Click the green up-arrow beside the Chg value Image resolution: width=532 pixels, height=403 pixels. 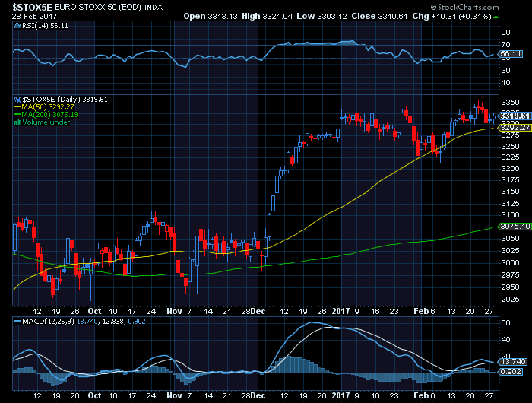coord(496,17)
